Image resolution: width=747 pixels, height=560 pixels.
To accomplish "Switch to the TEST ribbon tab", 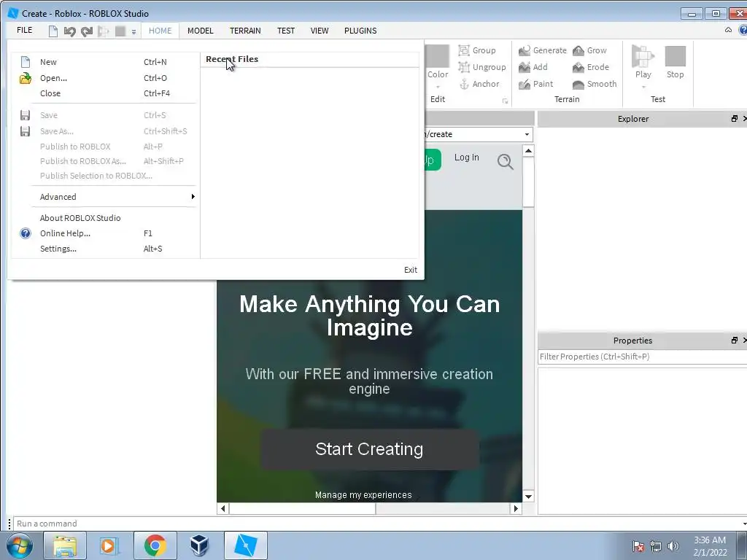I will pyautogui.click(x=286, y=31).
